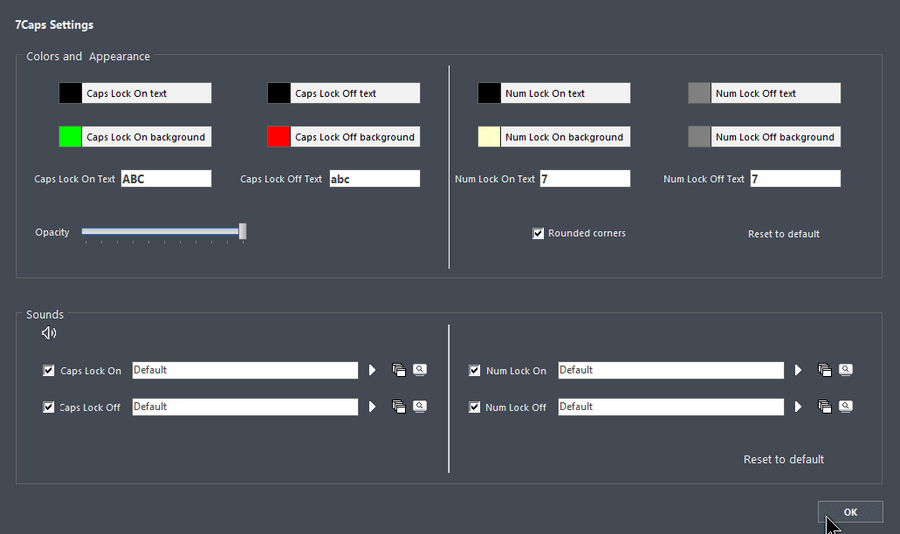
Task: Click the Num Lock On background button
Action: click(x=565, y=137)
